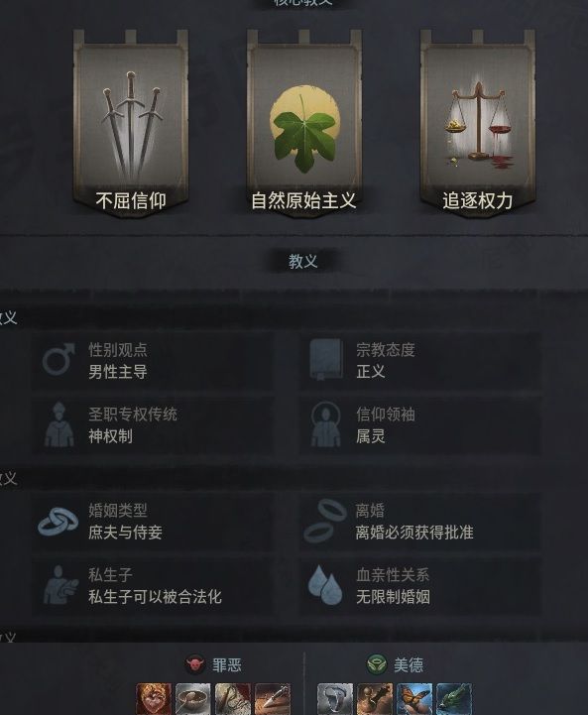Select the three swords tenet banner
The width and height of the screenshot is (588, 715).
coord(131,122)
